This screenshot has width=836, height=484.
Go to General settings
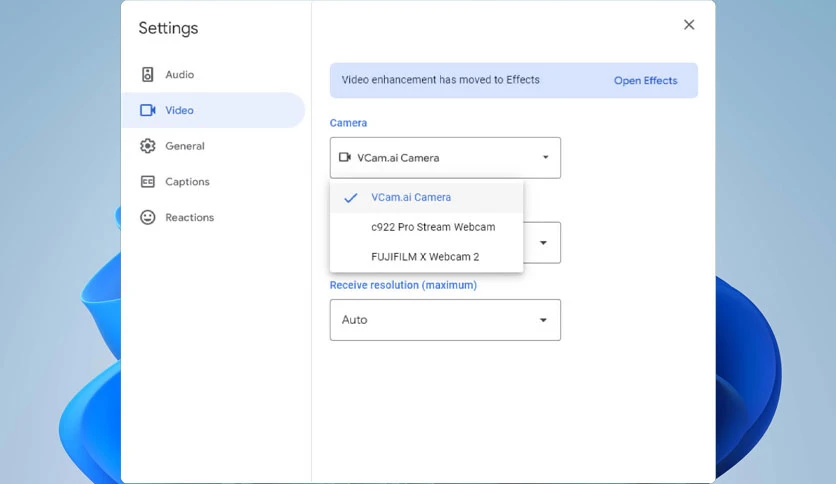pyautogui.click(x=213, y=146)
